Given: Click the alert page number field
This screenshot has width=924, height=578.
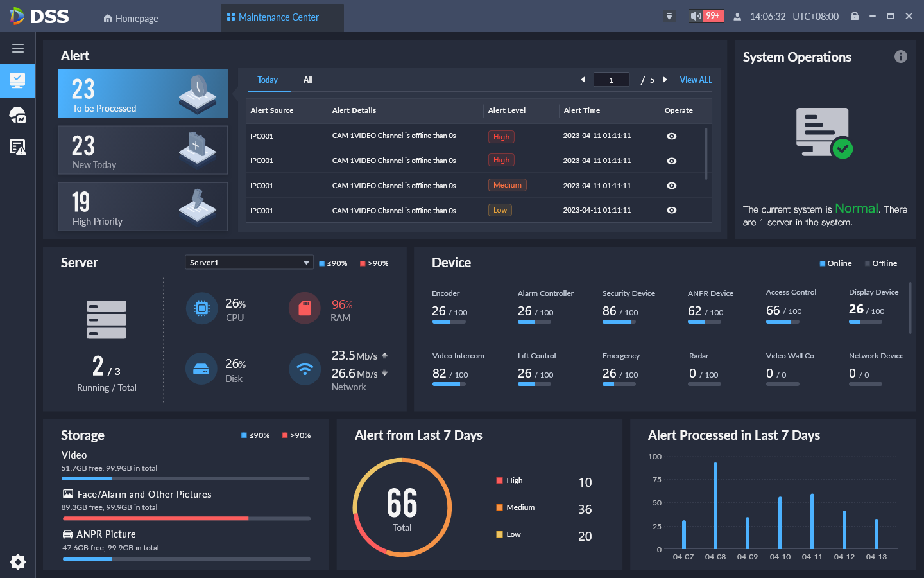Looking at the screenshot, I should pyautogui.click(x=611, y=80).
